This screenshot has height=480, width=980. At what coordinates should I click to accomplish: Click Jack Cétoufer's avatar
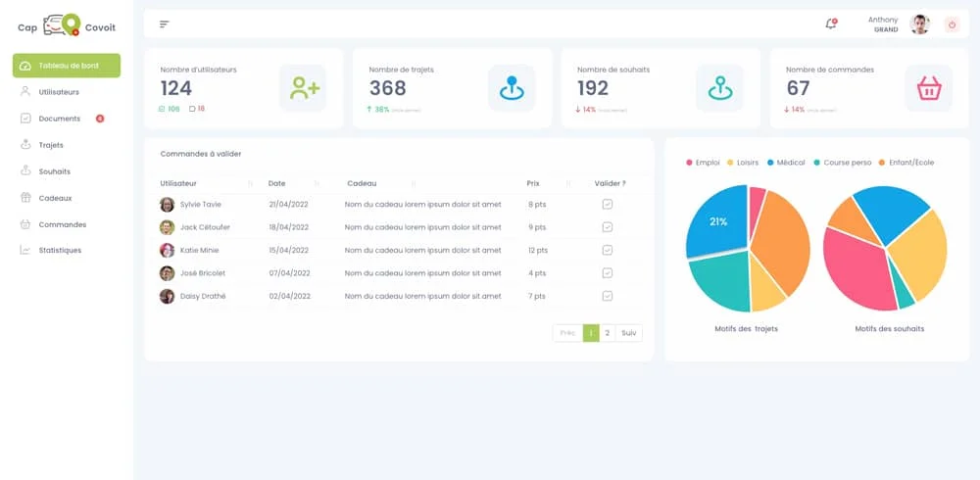point(167,227)
